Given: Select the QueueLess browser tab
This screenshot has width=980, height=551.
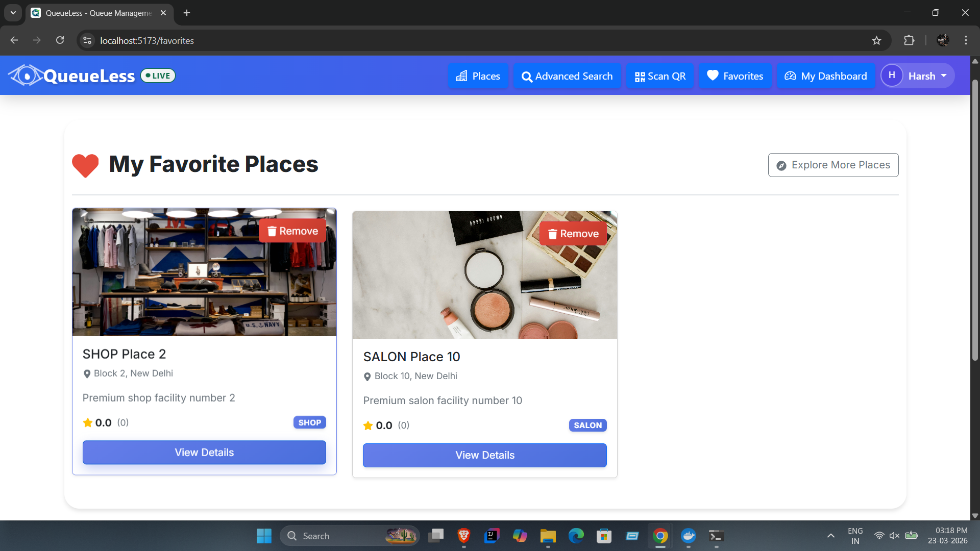Looking at the screenshot, I should 100,13.
